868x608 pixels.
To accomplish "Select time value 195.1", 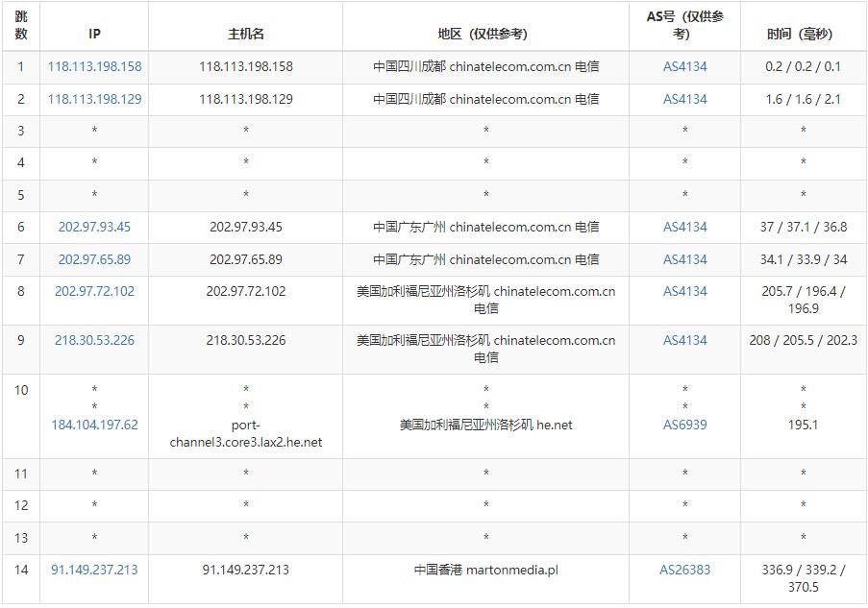I will point(804,425).
